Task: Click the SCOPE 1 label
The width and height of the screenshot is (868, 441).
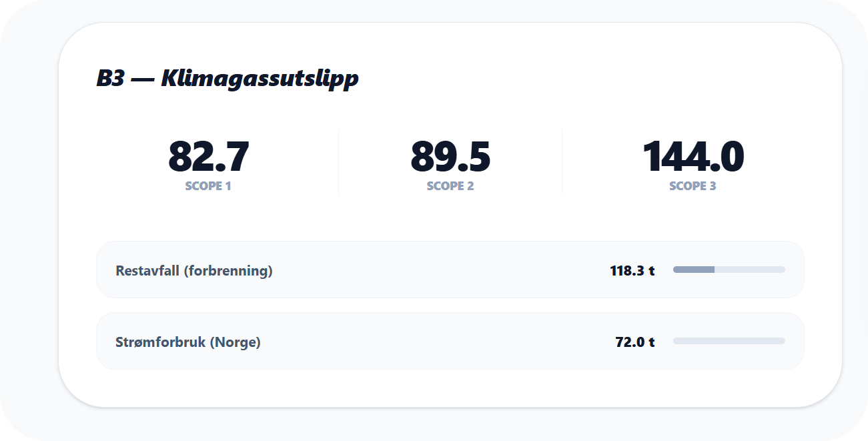Action: pyautogui.click(x=208, y=186)
